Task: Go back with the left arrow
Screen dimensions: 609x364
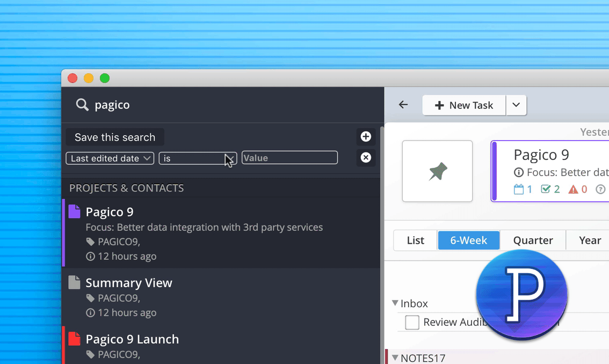Action: (403, 105)
